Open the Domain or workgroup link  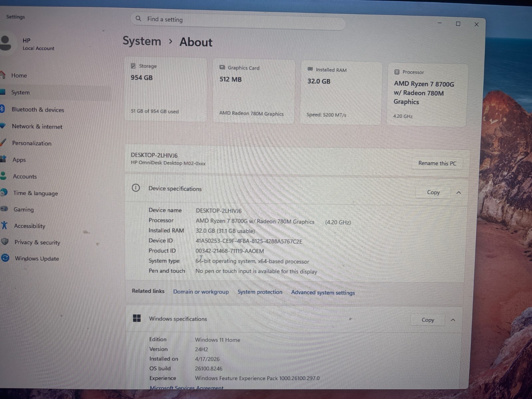pos(201,292)
